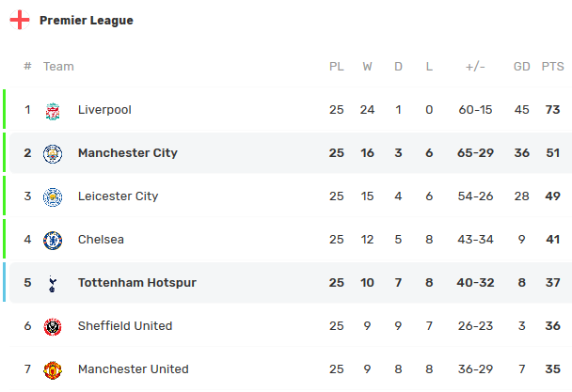Click the PL column header
Screen dimensions: 572x392
[337, 67]
